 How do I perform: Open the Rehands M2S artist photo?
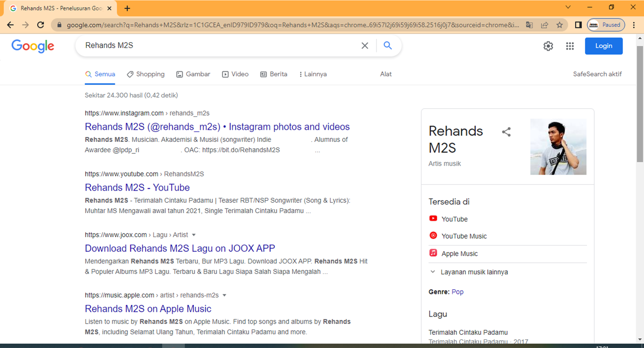coord(558,147)
